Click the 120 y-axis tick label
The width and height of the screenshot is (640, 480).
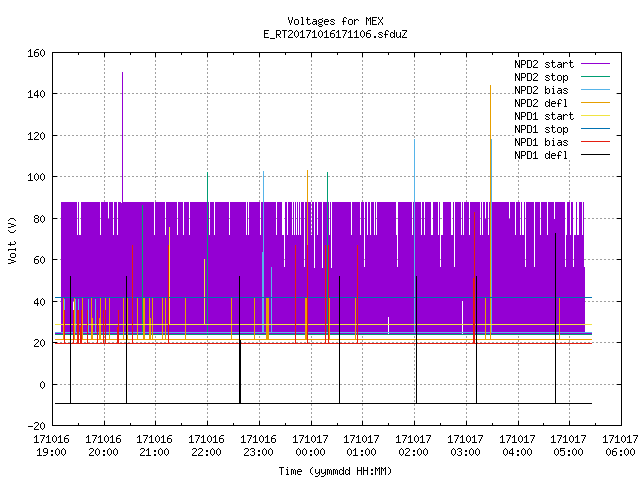36,136
